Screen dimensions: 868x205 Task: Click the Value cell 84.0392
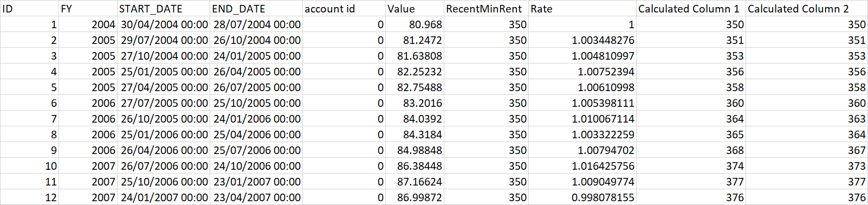pyautogui.click(x=414, y=119)
